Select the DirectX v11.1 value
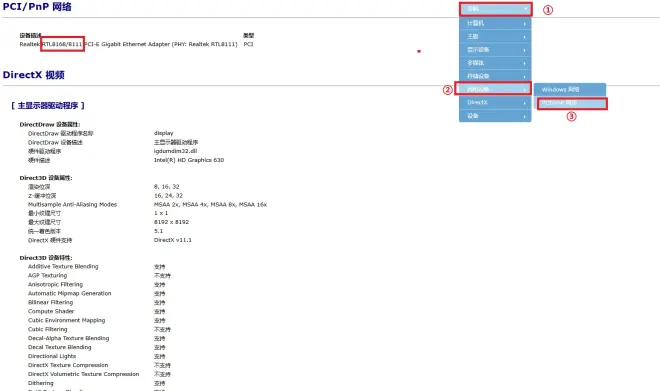Image resolution: width=660 pixels, height=391 pixels. coord(173,240)
